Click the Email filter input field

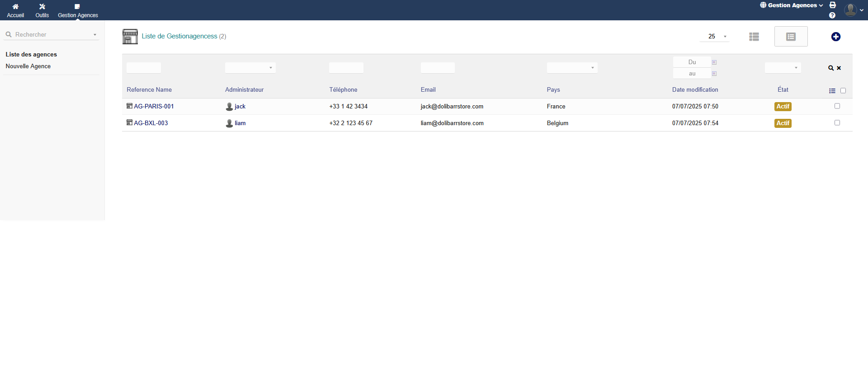[437, 68]
